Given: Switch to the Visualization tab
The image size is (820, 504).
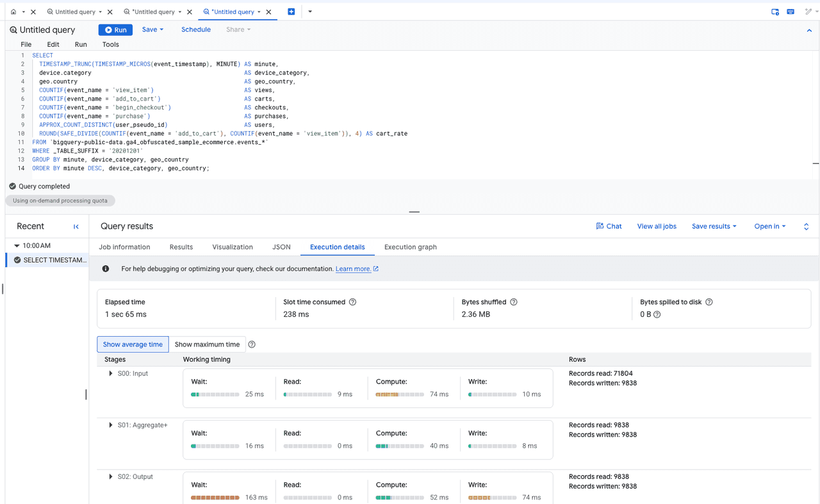Looking at the screenshot, I should click(x=233, y=247).
